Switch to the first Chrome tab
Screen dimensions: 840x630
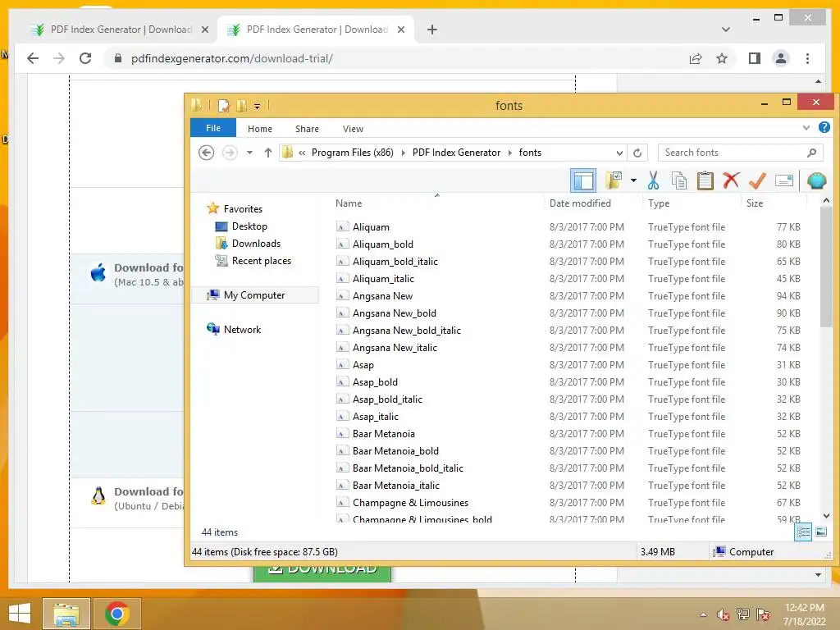pos(120,30)
